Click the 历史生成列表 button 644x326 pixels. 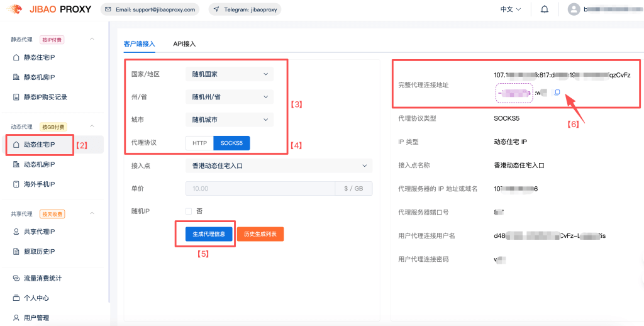(x=260, y=234)
